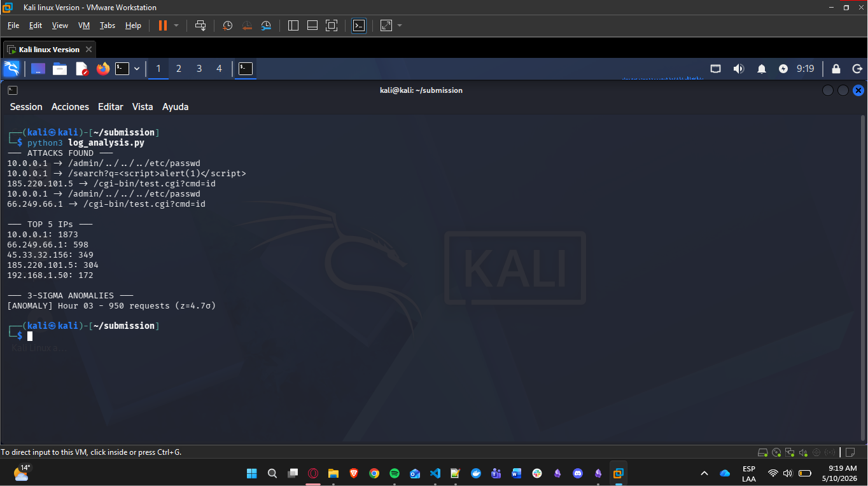868x486 pixels.
Task: Open the VMware Tabs menu
Action: click(108, 25)
